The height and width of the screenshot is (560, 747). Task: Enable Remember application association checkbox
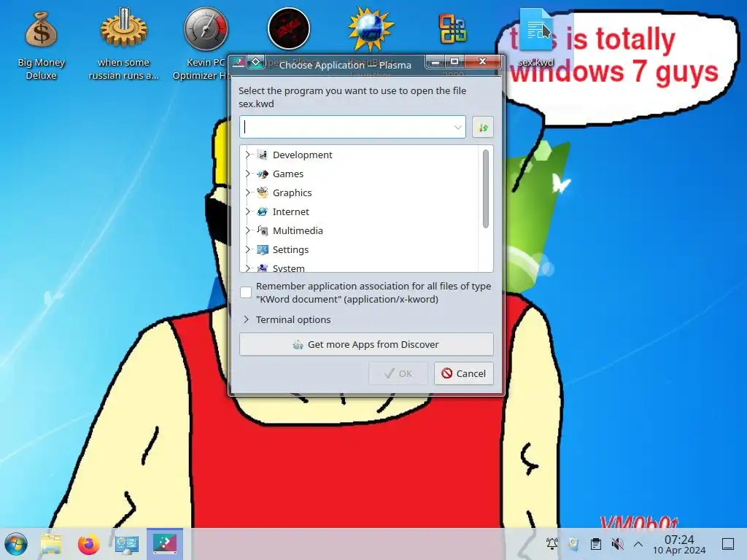246,292
